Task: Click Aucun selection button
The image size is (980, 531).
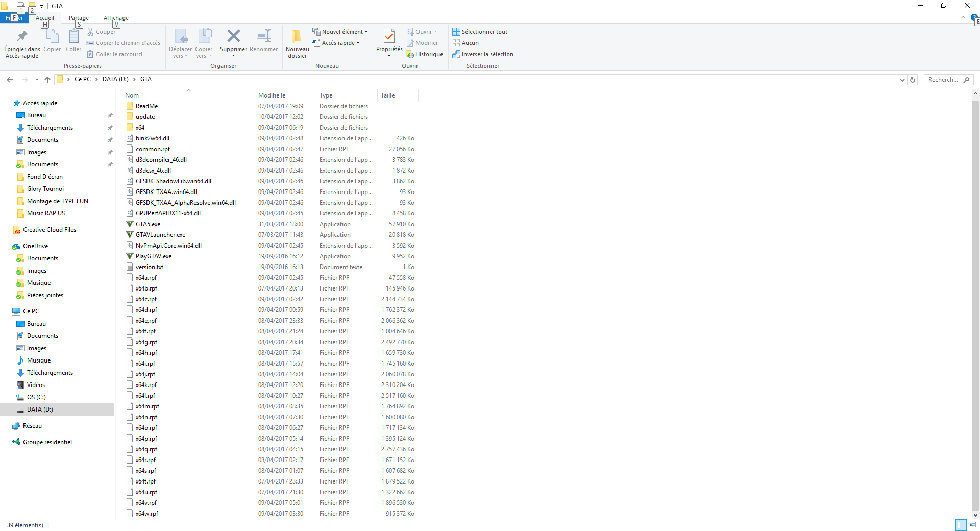Action: coord(465,43)
